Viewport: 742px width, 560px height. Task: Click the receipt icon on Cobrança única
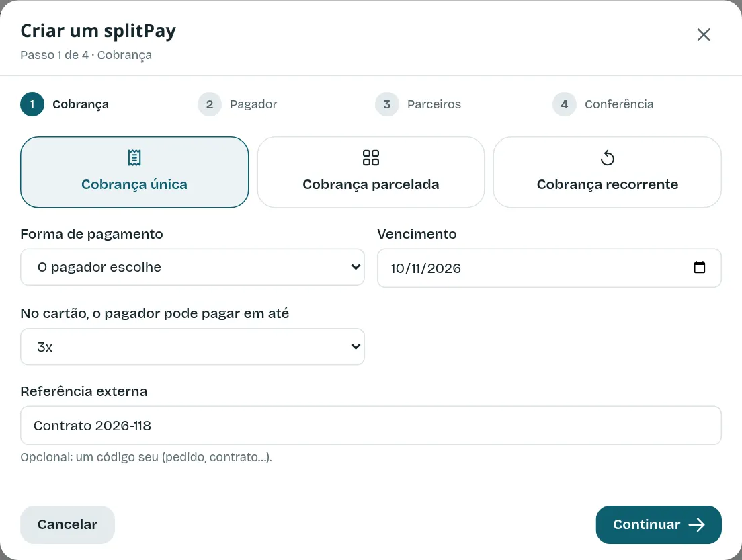(134, 157)
